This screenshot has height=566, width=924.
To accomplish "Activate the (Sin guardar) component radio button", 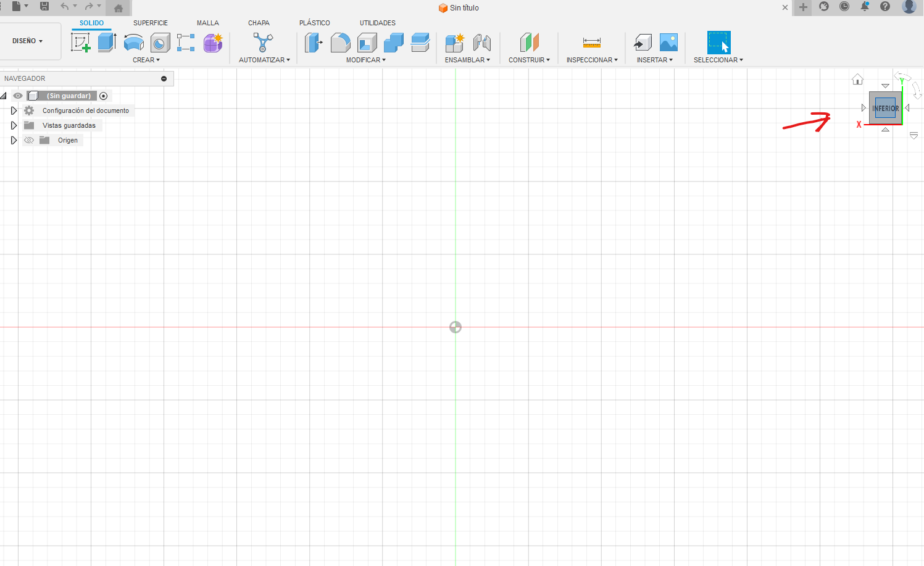I will coord(103,96).
